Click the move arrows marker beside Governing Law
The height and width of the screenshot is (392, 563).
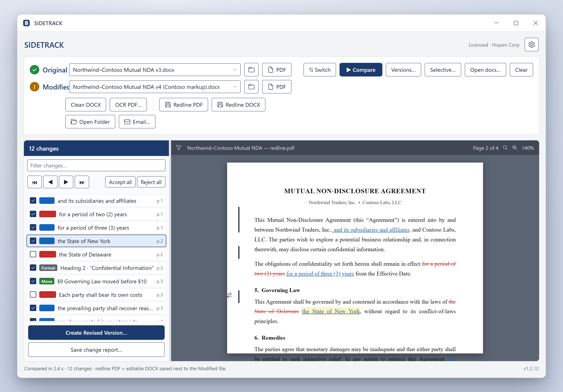tap(229, 295)
